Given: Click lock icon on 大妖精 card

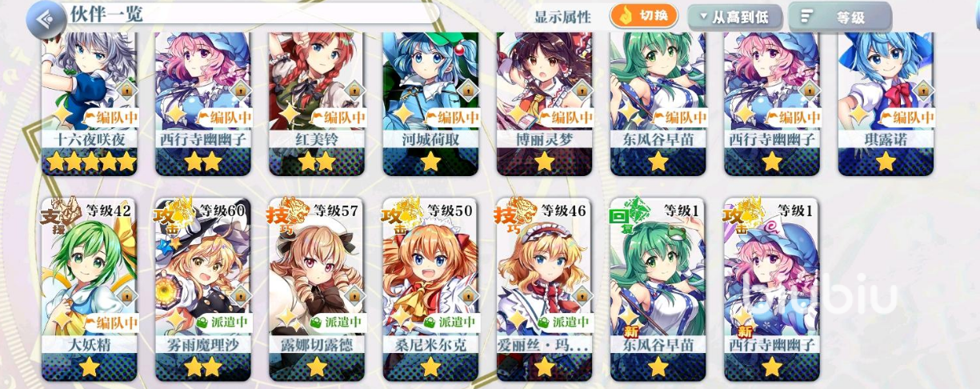Looking at the screenshot, I should [x=126, y=295].
